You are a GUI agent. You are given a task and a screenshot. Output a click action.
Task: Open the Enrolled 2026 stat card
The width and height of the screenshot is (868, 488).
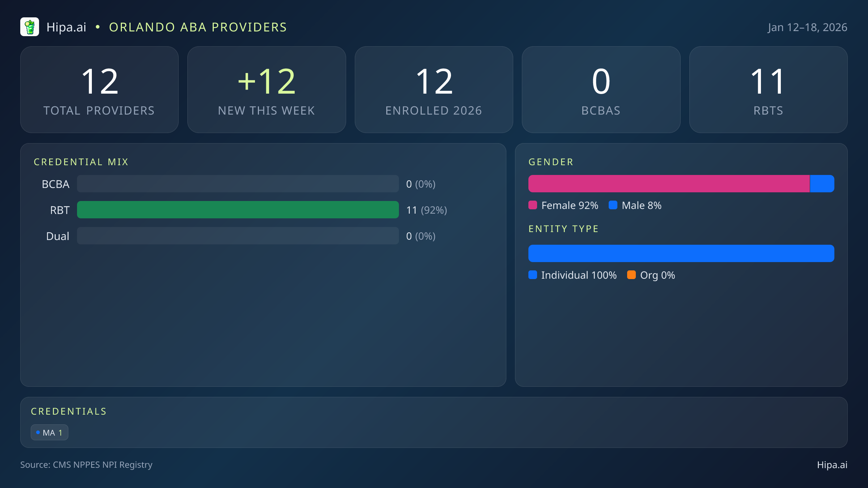click(434, 89)
